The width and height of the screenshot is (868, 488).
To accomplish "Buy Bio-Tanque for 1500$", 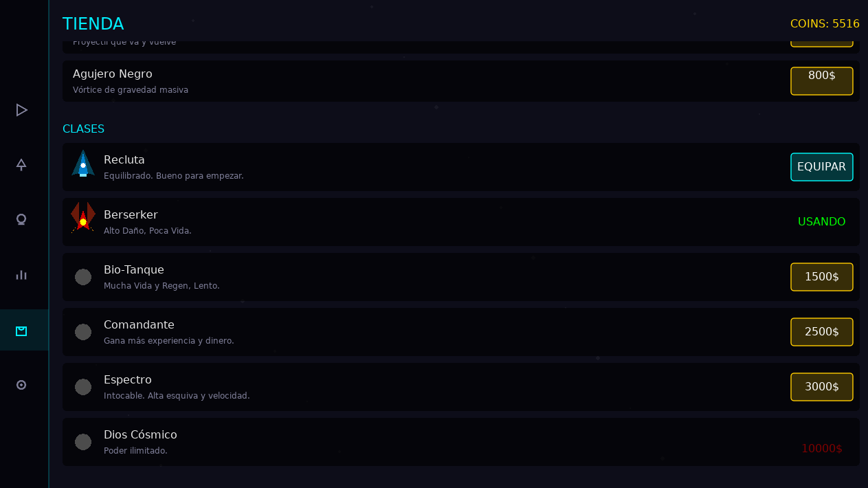I will (x=821, y=277).
